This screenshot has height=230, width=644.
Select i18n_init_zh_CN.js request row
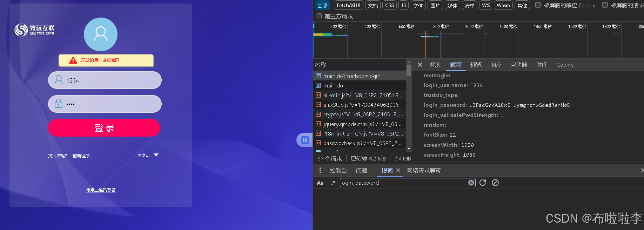tap(359, 133)
